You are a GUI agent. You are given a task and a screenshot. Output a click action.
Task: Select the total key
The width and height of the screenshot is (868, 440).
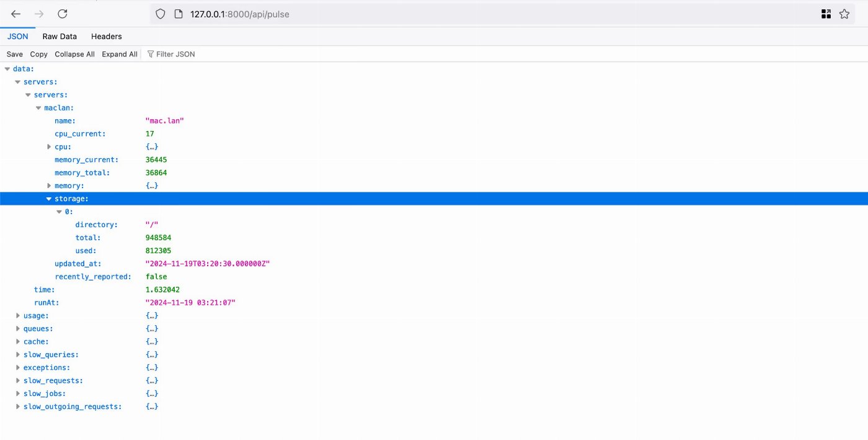(88, 238)
